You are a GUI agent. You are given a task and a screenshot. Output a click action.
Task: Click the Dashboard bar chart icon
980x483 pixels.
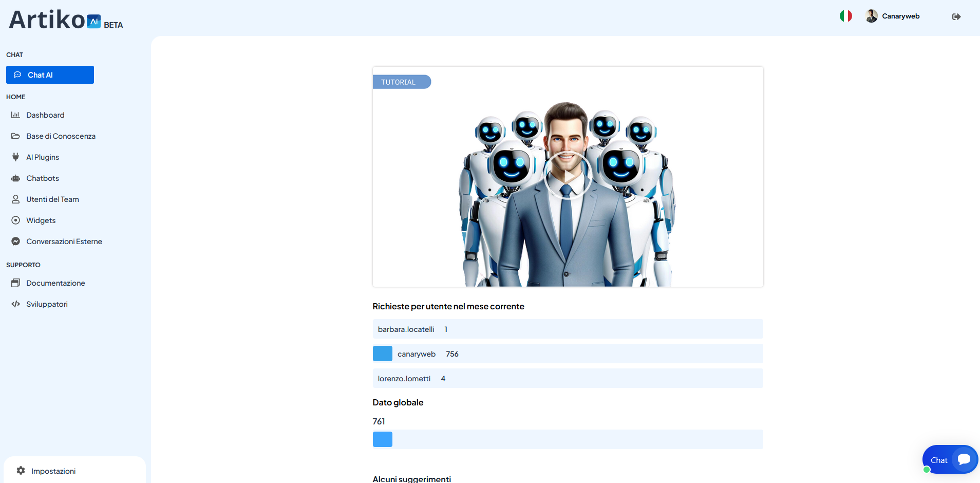pos(15,115)
